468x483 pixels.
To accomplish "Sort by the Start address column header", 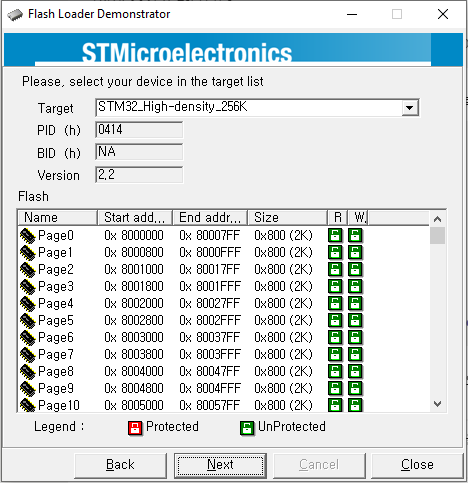I will click(x=135, y=218).
